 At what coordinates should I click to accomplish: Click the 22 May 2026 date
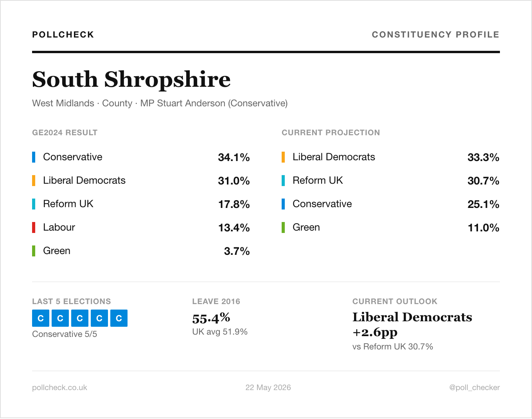pos(268,387)
